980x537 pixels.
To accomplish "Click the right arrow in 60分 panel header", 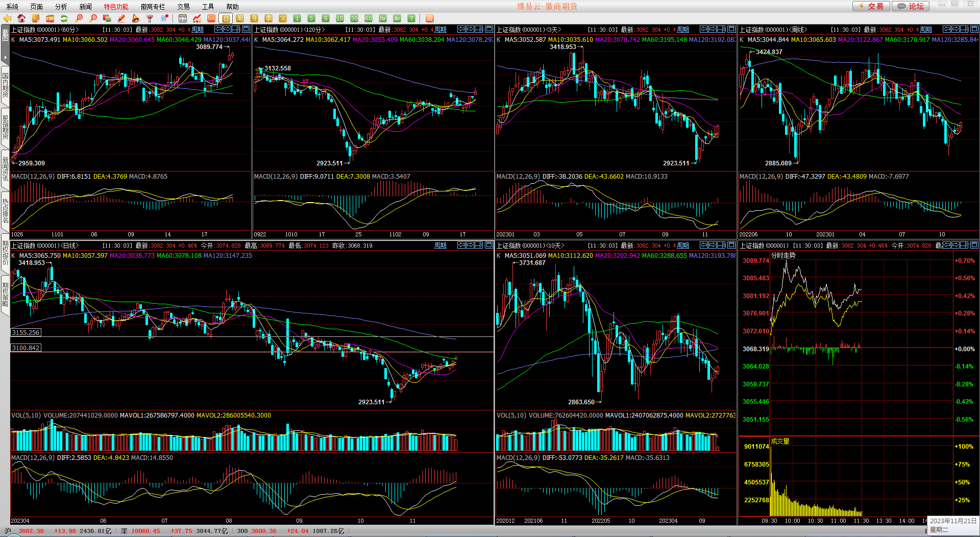I will [227, 29].
